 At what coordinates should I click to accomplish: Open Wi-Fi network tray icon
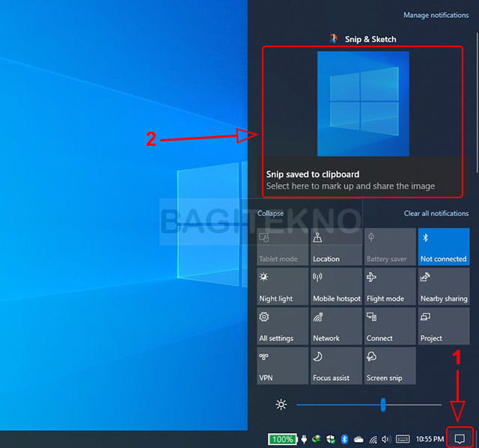pos(373,440)
